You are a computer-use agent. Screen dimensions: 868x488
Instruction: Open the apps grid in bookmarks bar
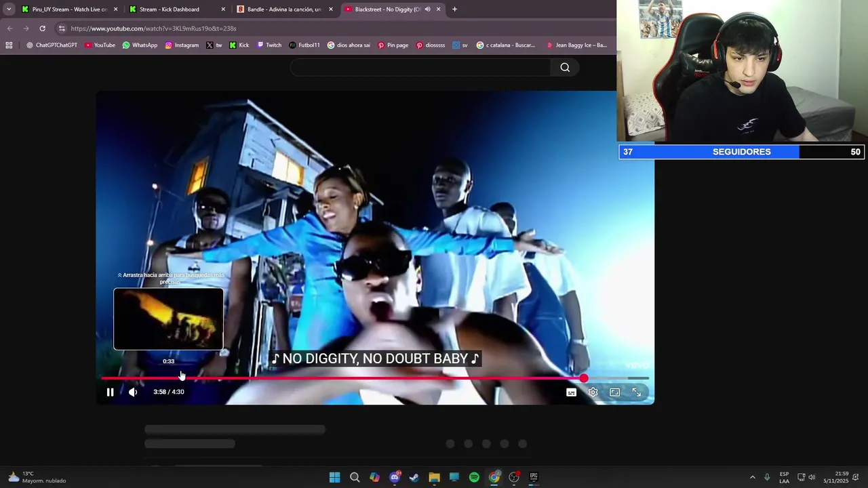click(x=9, y=45)
